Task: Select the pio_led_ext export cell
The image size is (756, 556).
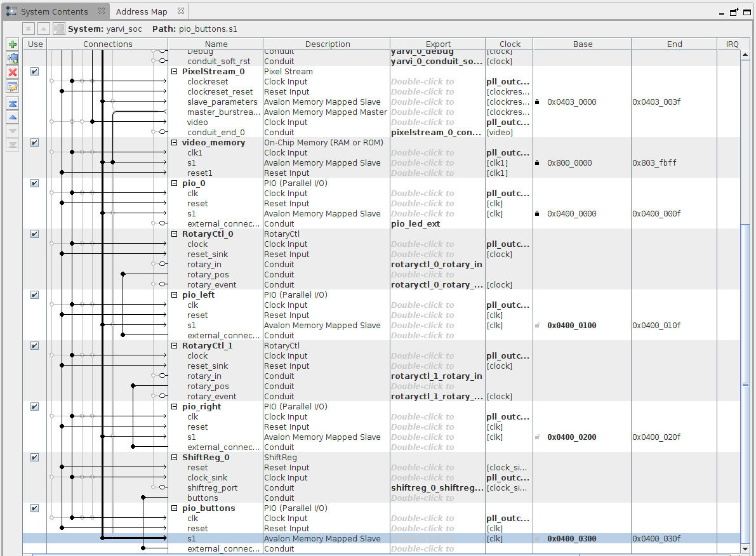Action: (x=437, y=224)
